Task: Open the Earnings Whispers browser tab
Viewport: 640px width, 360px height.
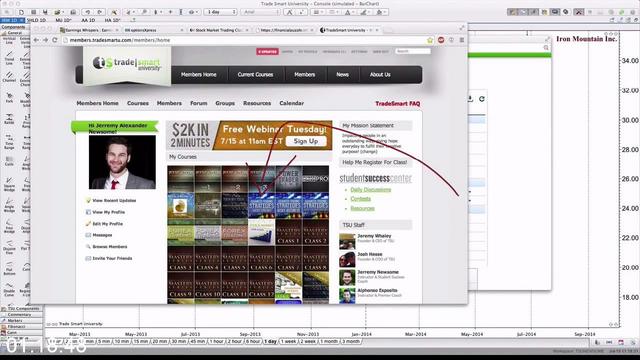Action: coord(89,30)
